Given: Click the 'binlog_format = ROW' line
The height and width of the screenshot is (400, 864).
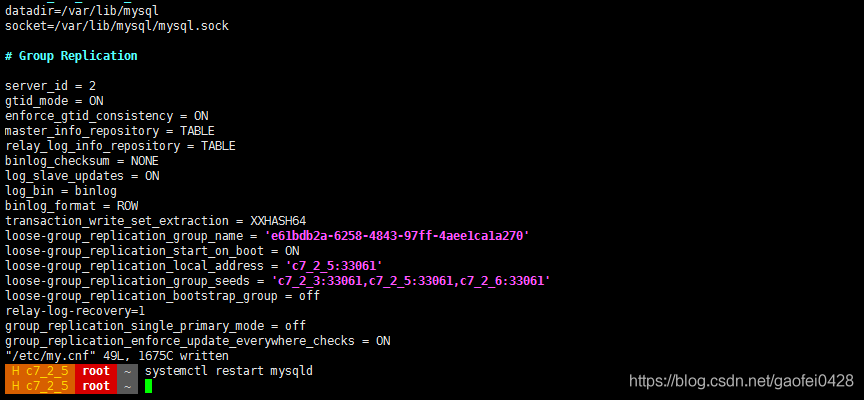Looking at the screenshot, I should (72, 206).
